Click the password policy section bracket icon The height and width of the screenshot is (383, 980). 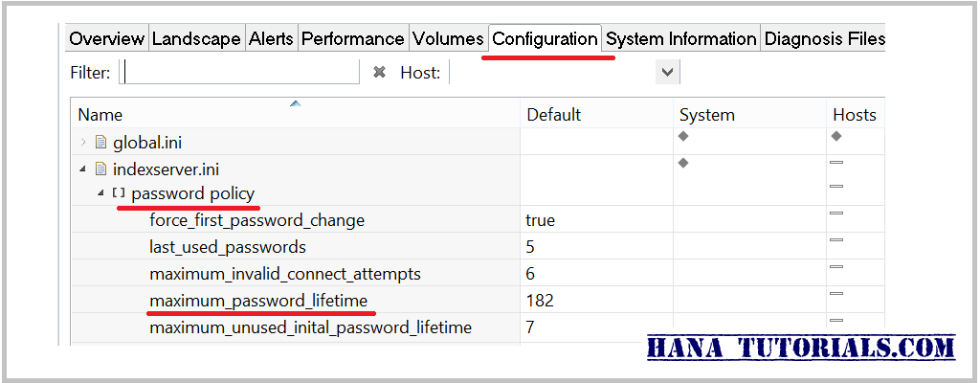[119, 193]
